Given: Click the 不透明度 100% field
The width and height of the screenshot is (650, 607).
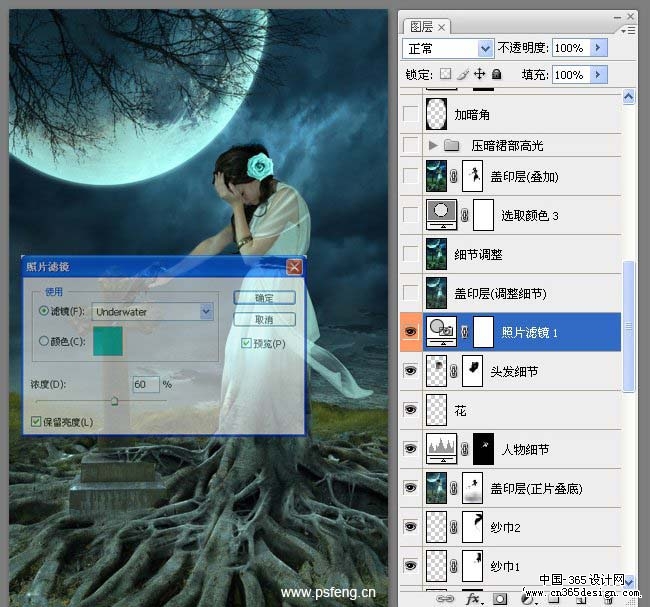Looking at the screenshot, I should pyautogui.click(x=572, y=48).
